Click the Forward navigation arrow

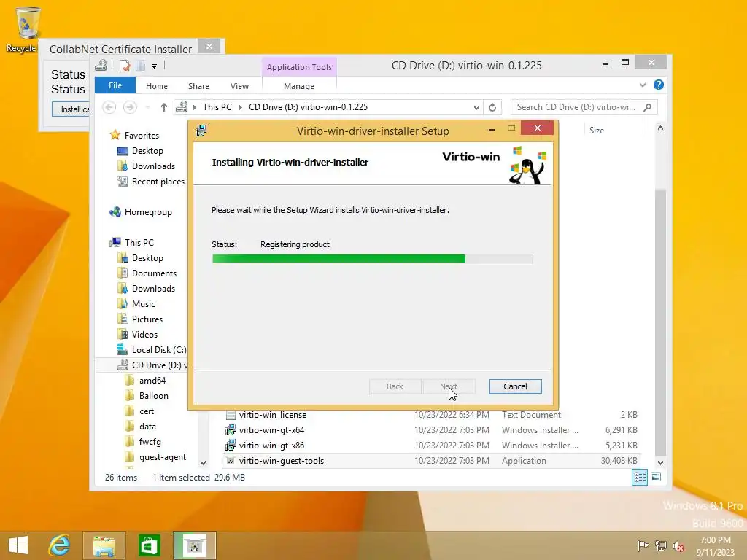(x=130, y=107)
